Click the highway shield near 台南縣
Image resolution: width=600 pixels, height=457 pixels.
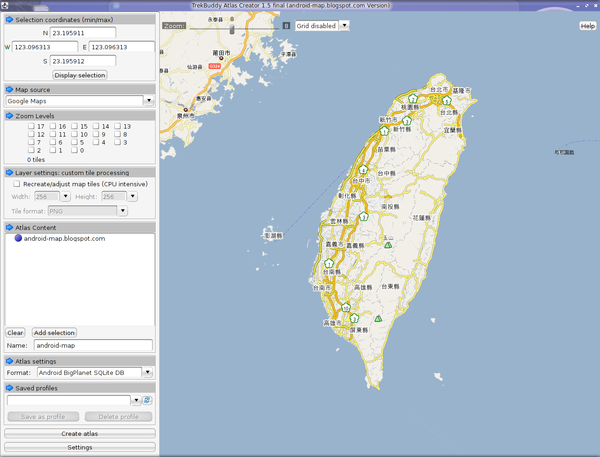point(329,263)
